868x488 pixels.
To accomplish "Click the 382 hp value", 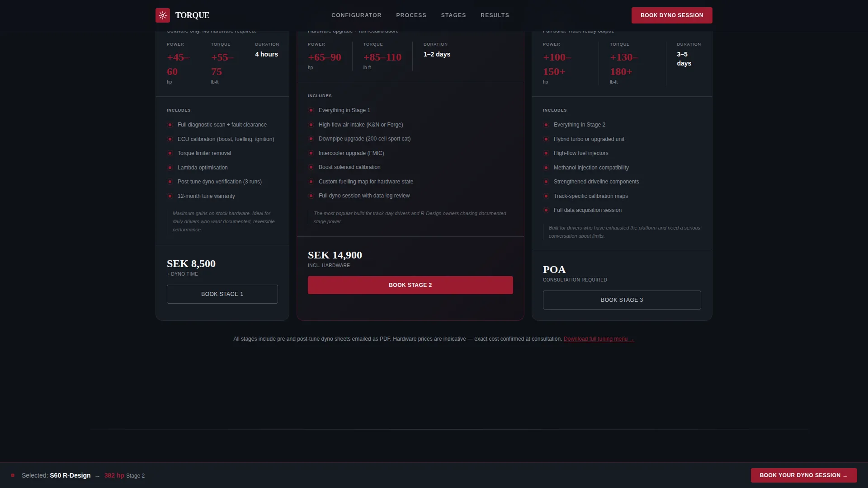I will point(114,475).
